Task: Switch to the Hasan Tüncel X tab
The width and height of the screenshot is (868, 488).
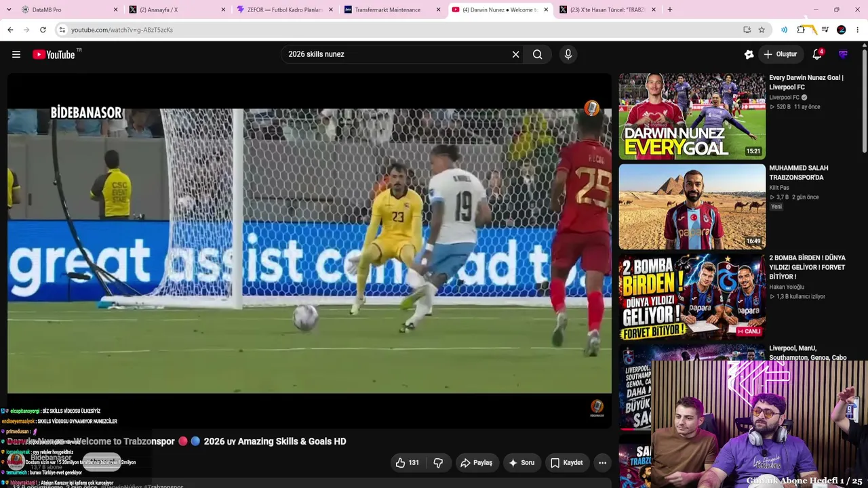Action: point(608,9)
